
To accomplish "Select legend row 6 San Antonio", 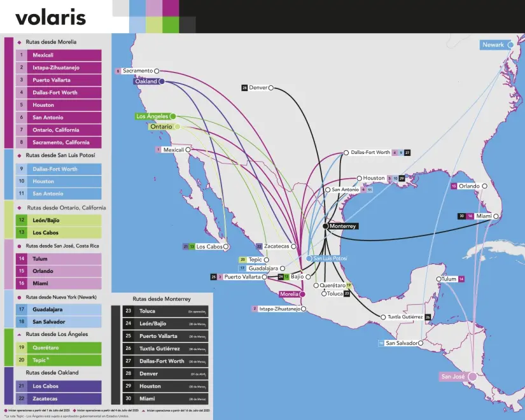I will pos(59,117).
